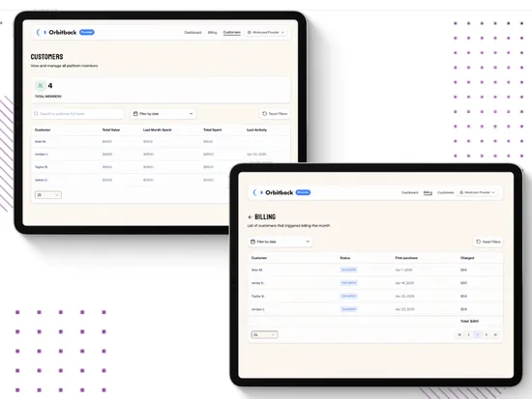Open the Filter by date dropdown on the Customers page
The width and height of the screenshot is (532, 399).
[163, 114]
